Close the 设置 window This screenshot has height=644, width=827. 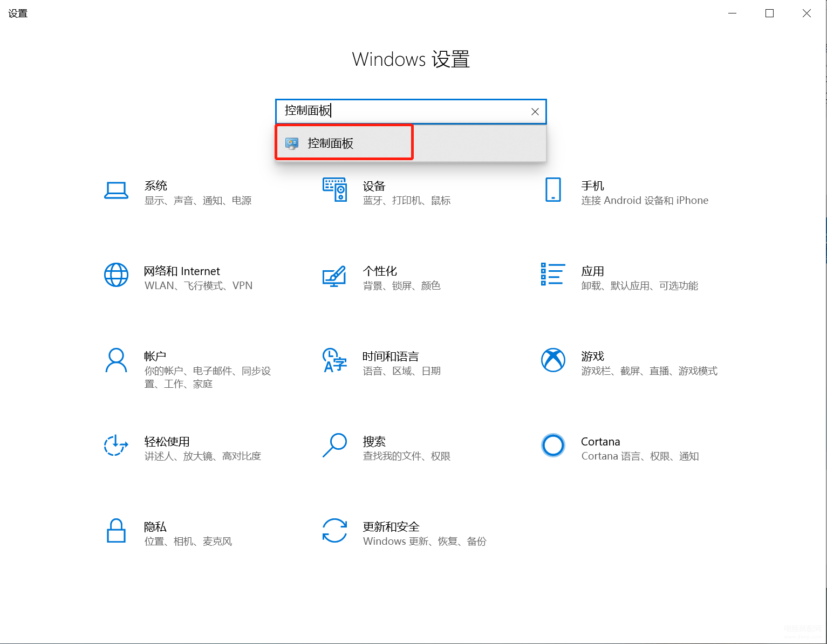[807, 13]
